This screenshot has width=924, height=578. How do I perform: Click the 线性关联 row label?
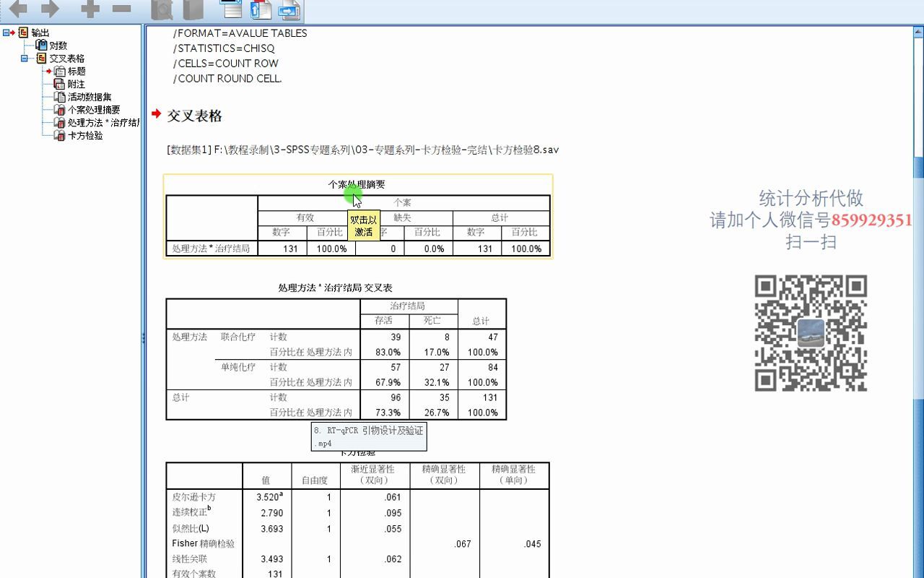189,558
